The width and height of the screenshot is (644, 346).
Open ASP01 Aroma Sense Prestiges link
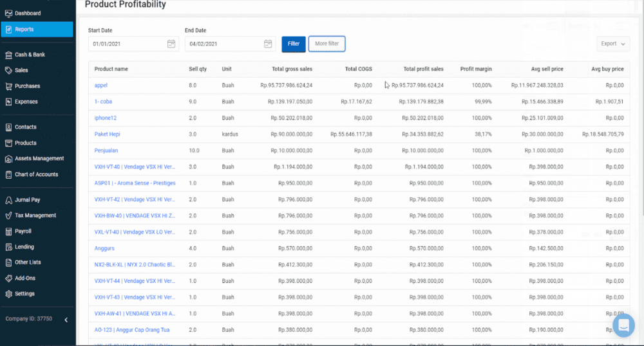(x=135, y=183)
